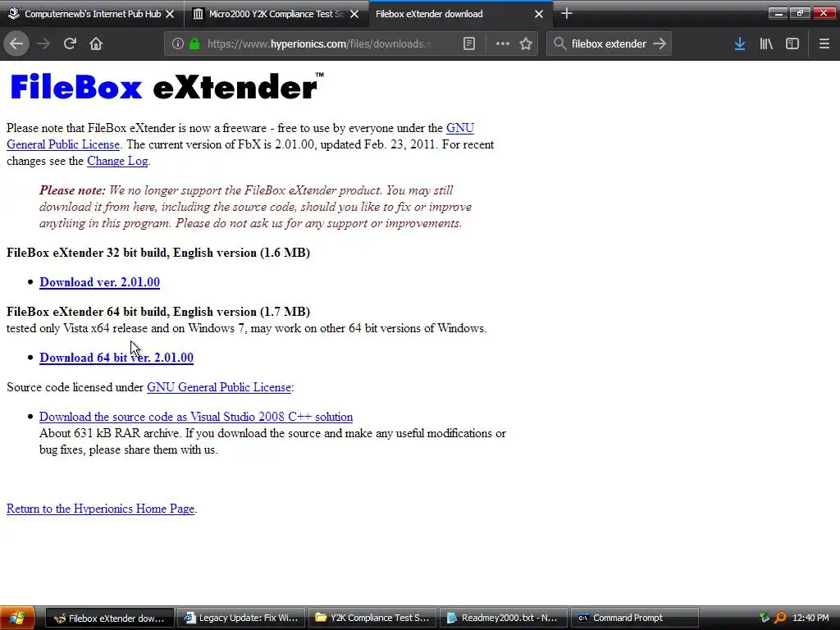
Task: Show site information icon in address bar
Action: [x=178, y=44]
